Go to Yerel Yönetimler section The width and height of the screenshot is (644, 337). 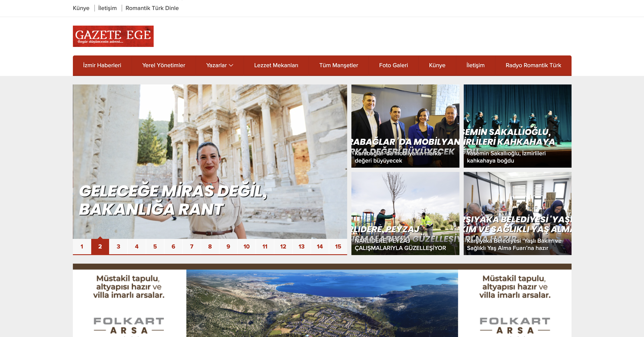(x=163, y=65)
